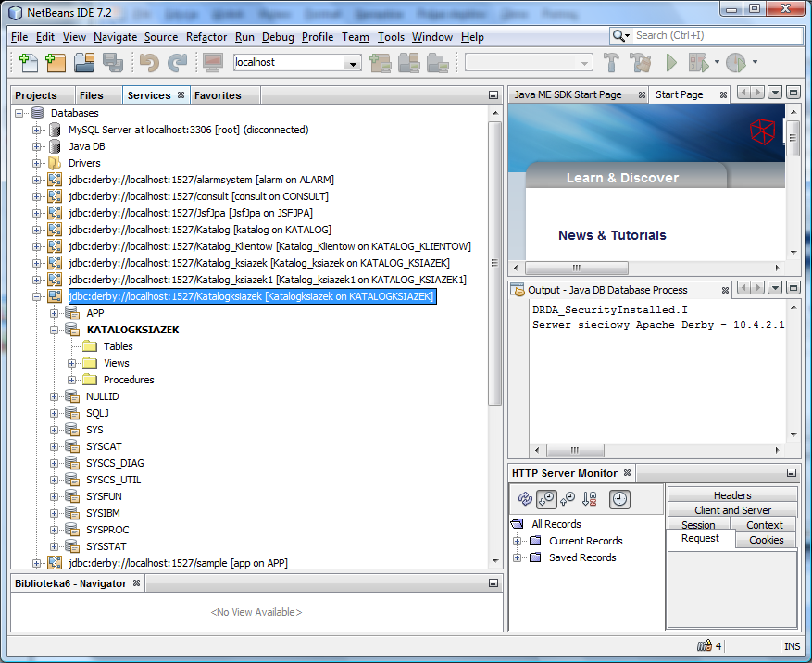Select the Client and Server tab

pos(732,510)
